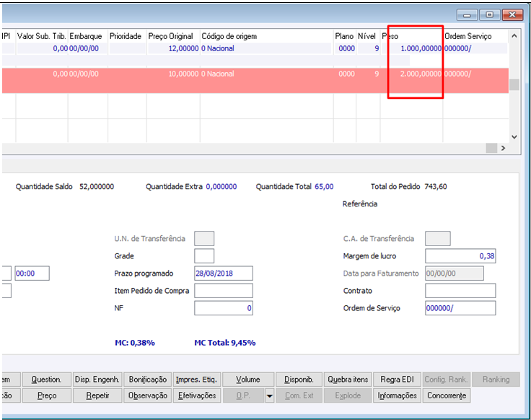Click the 00:00 time field
This screenshot has width=531, height=420.
pyautogui.click(x=32, y=274)
